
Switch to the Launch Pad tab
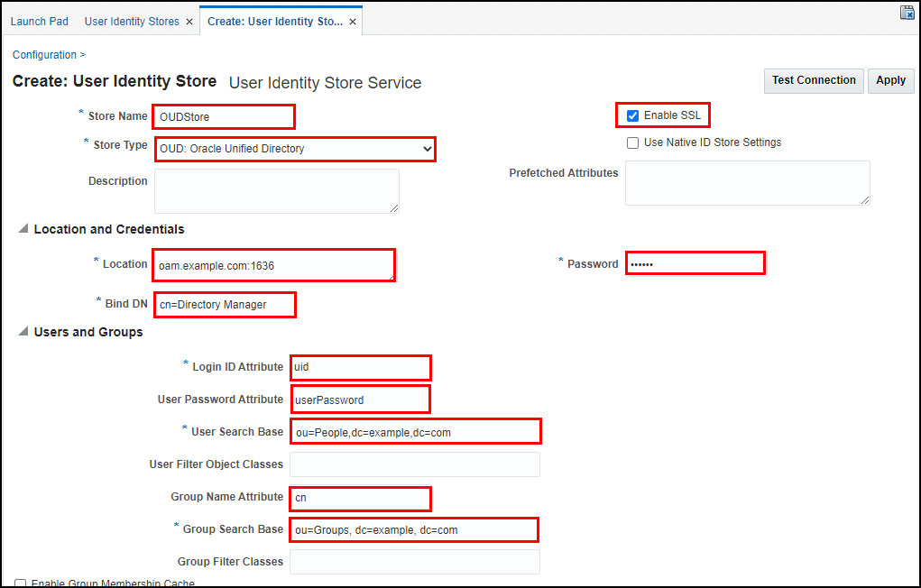tap(39, 21)
